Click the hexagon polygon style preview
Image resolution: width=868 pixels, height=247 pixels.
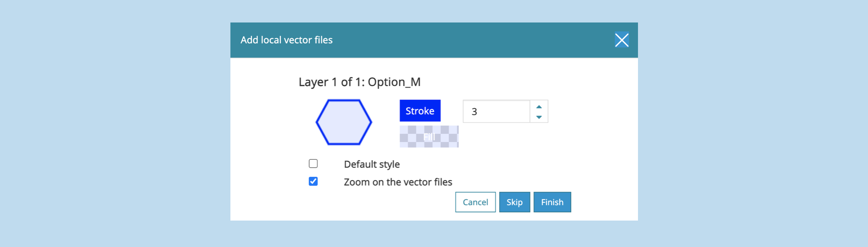pos(344,122)
